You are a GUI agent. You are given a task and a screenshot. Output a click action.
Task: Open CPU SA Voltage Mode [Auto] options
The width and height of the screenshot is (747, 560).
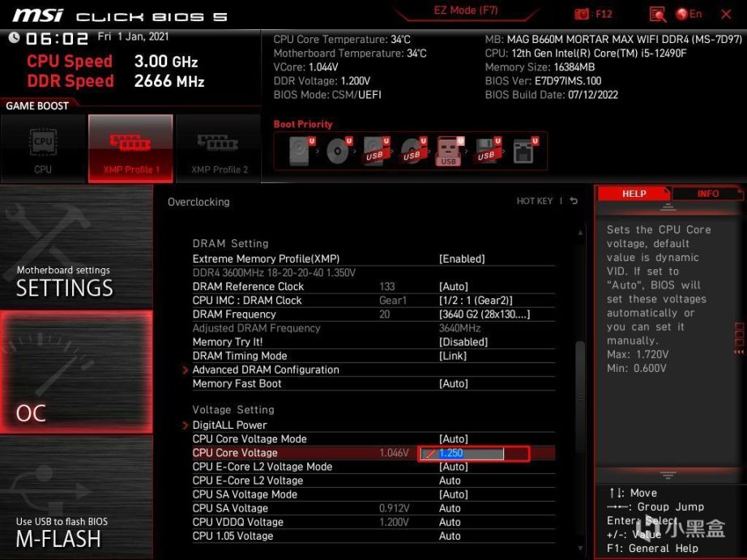click(454, 494)
